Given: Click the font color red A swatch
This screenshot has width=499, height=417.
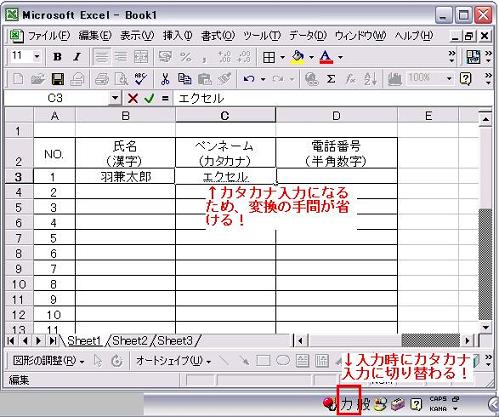Looking at the screenshot, I should (326, 57).
